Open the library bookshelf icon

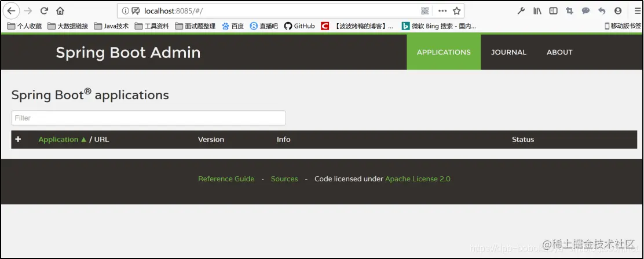537,10
